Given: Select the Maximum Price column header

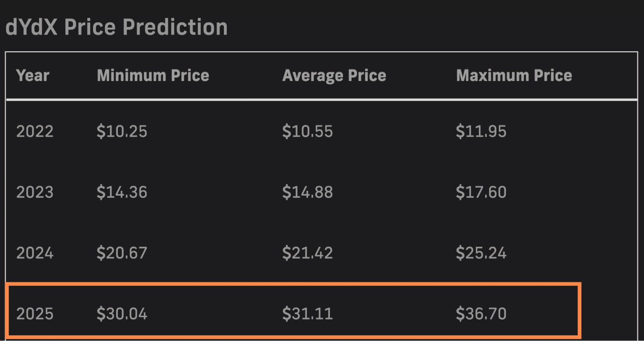Looking at the screenshot, I should click(514, 76).
